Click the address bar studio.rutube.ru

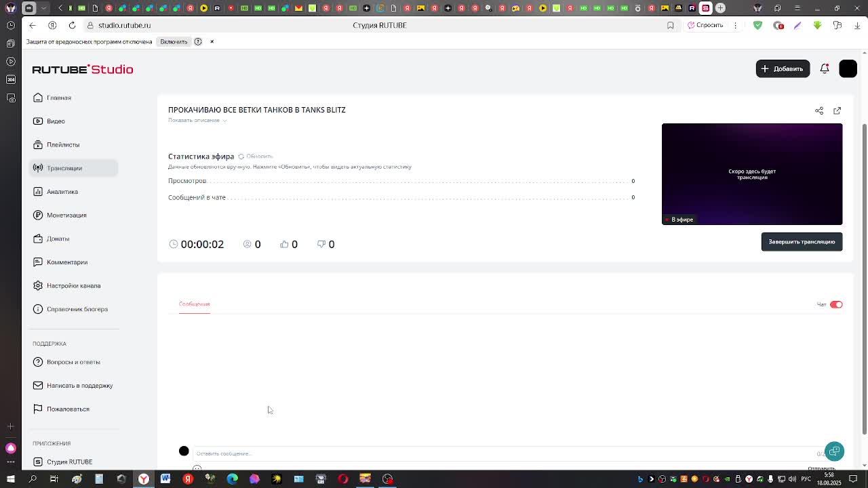[124, 25]
